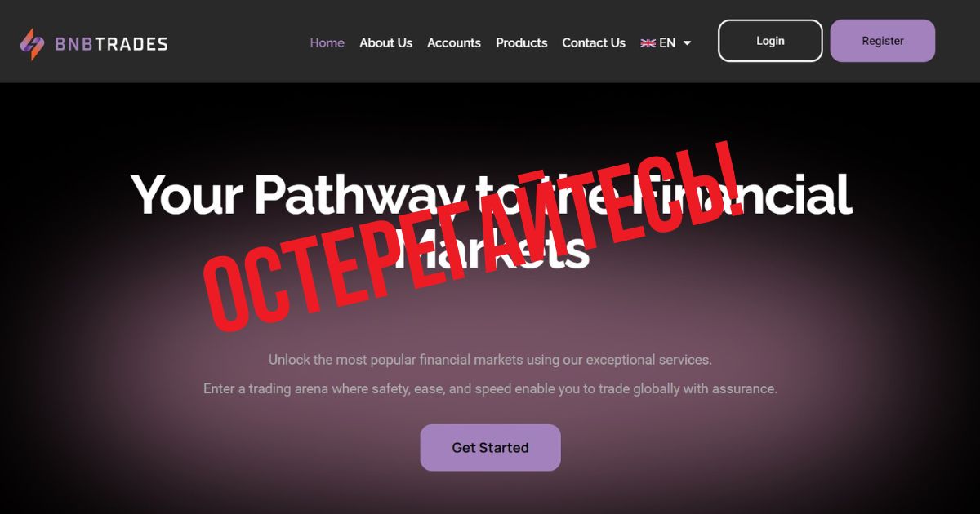Click the Get Started button

pyautogui.click(x=491, y=447)
